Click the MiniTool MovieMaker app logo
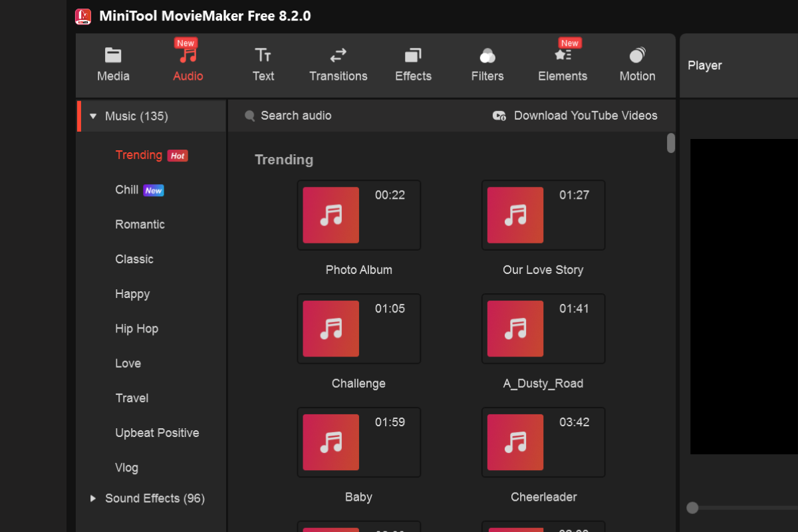798x532 pixels. [x=83, y=16]
